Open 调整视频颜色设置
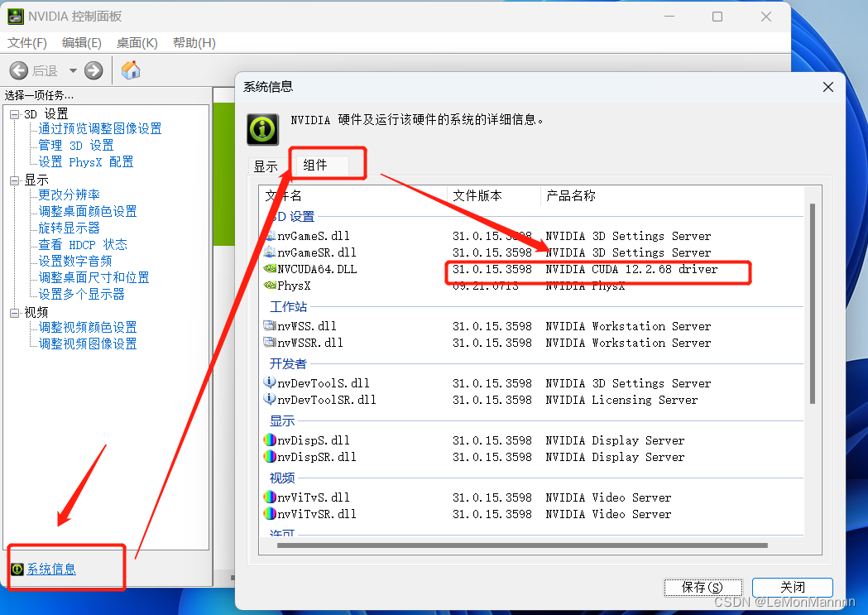868x615 pixels. 88,328
